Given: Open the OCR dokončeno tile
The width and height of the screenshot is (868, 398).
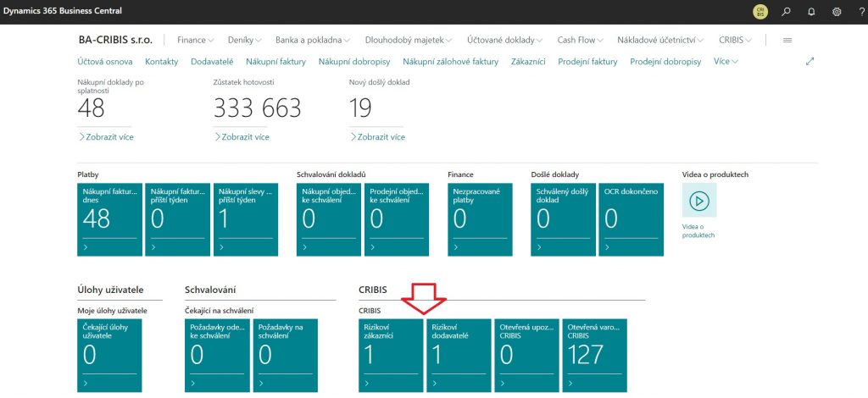Looking at the screenshot, I should [631, 219].
